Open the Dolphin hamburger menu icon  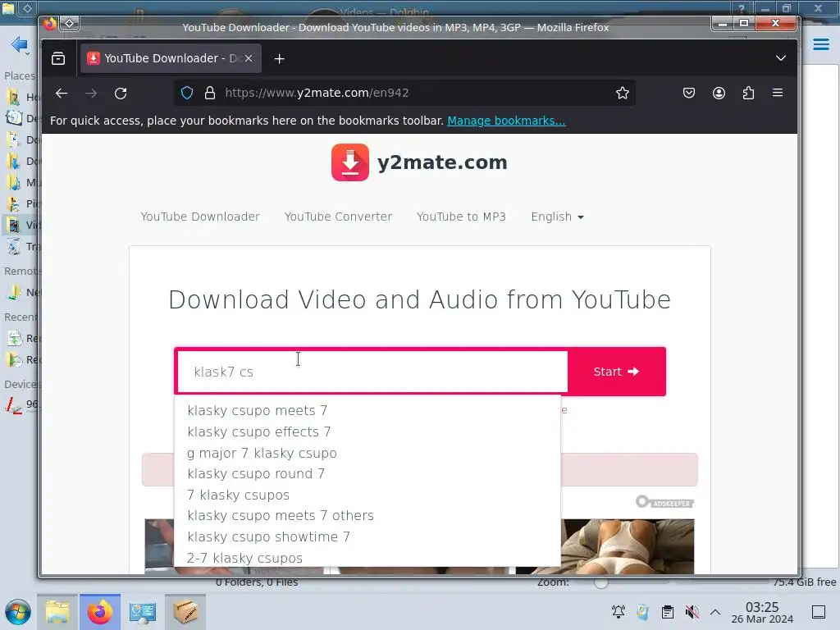pyautogui.click(x=820, y=44)
